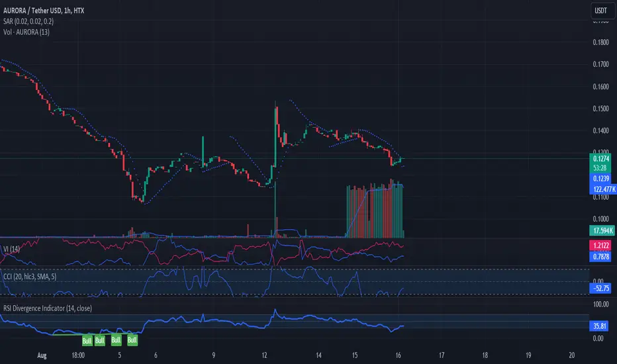The height and width of the screenshot is (364, 617).
Task: Click the second Bull divergence marker
Action: click(x=100, y=341)
